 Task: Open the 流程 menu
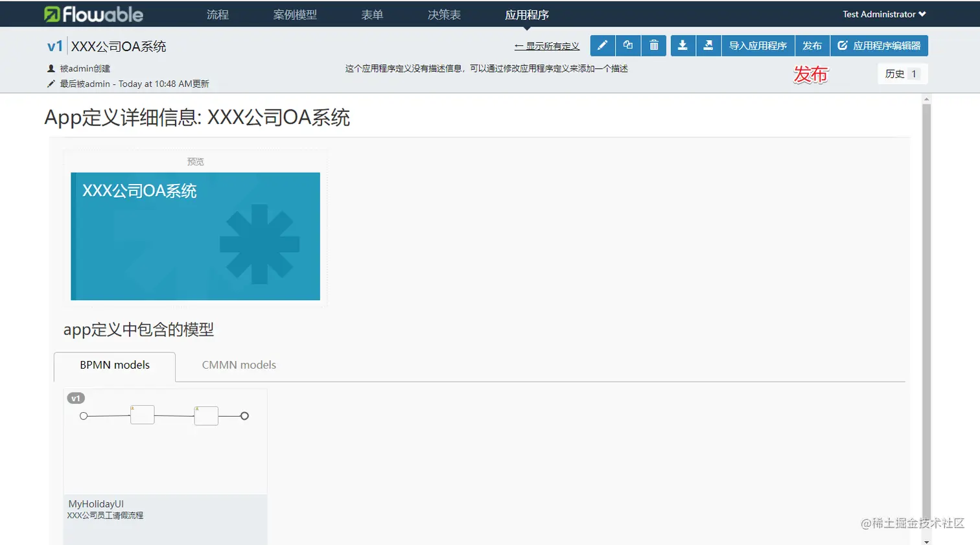tap(217, 14)
